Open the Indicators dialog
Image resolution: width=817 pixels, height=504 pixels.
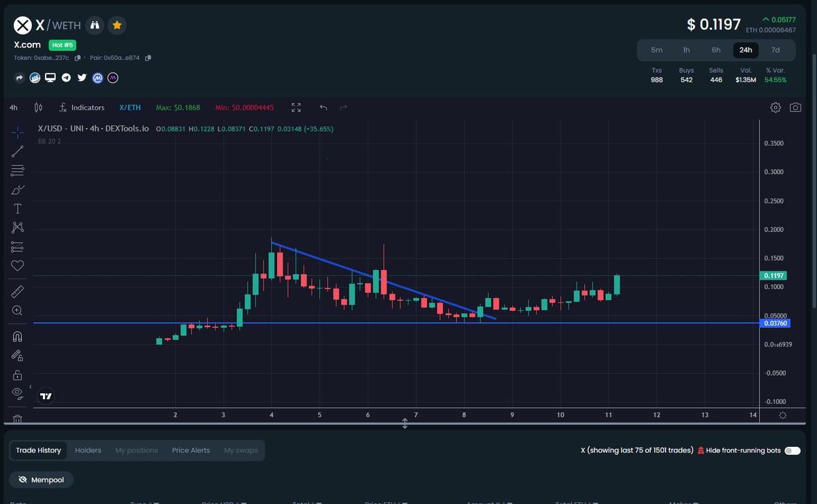[x=82, y=107]
